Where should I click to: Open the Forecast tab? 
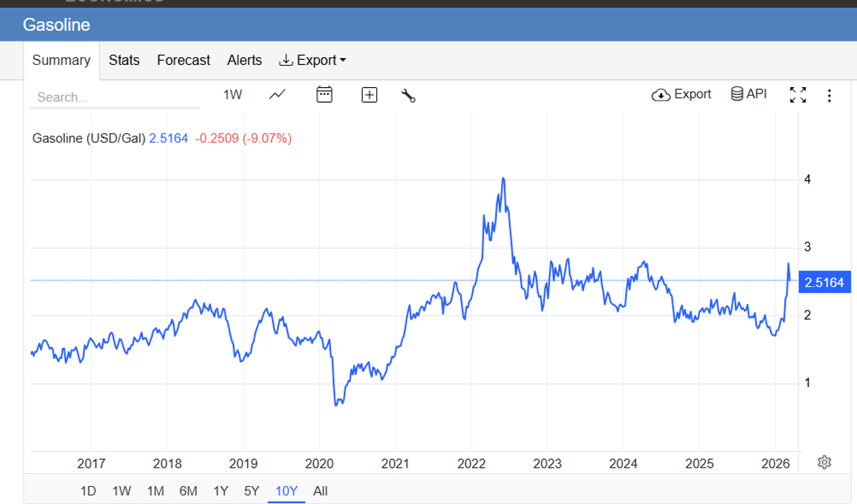coord(183,60)
